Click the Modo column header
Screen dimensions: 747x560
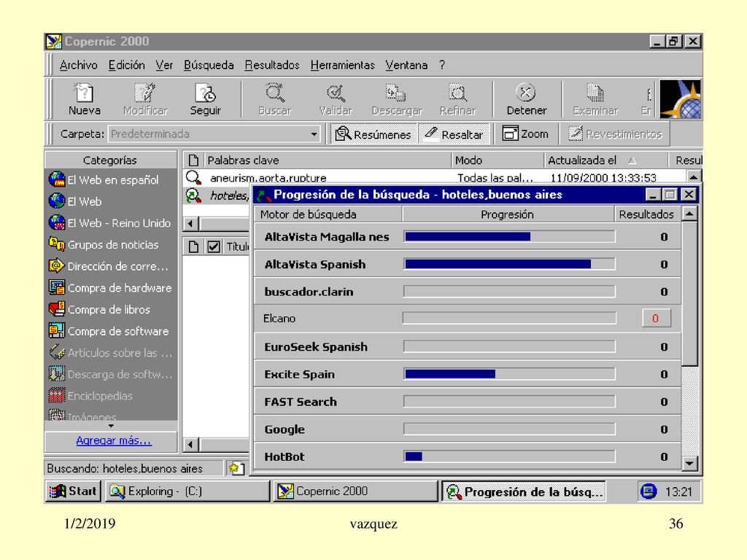498,160
